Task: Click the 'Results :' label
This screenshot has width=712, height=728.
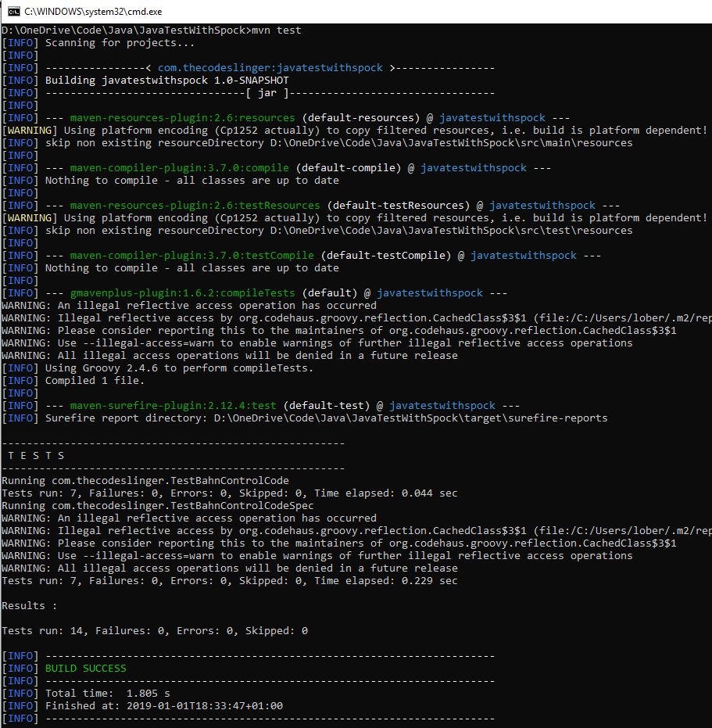Action: 30,606
